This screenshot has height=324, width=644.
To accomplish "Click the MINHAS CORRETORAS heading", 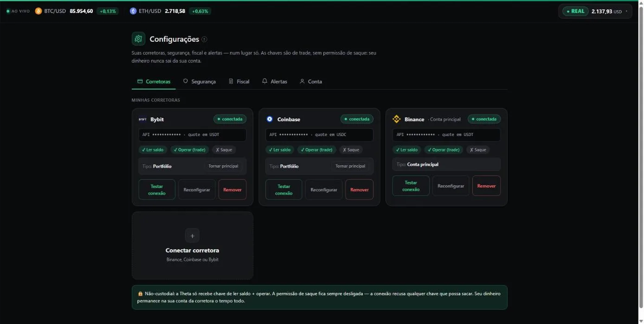I will pos(156,100).
